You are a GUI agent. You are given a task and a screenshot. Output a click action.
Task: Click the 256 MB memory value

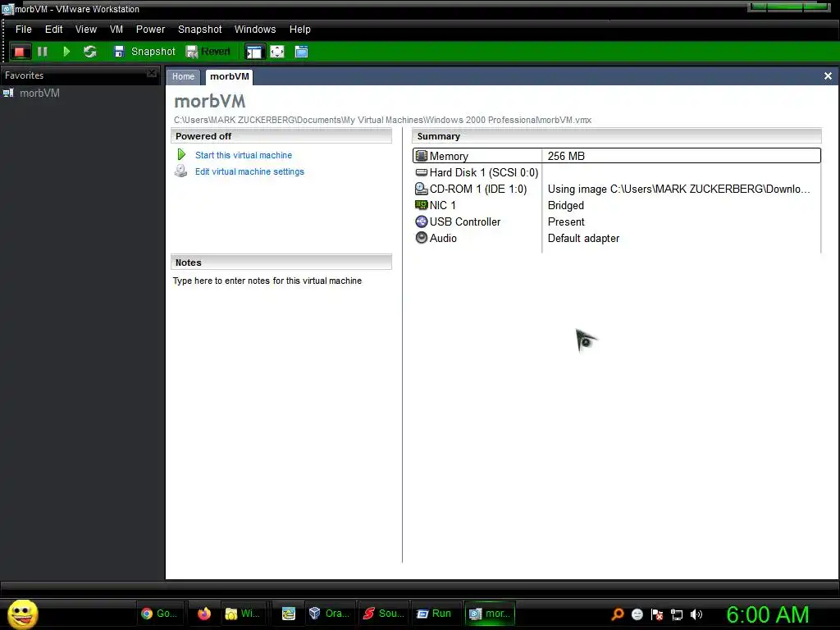[x=566, y=156]
